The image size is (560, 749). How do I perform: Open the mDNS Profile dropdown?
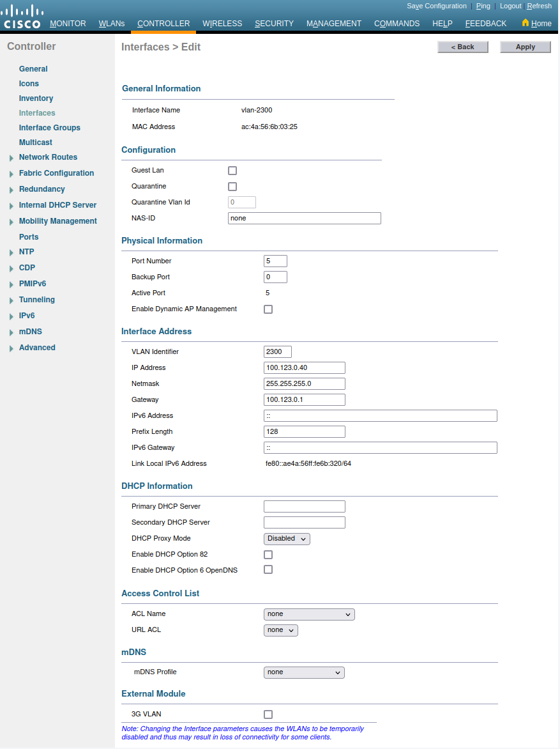[304, 672]
